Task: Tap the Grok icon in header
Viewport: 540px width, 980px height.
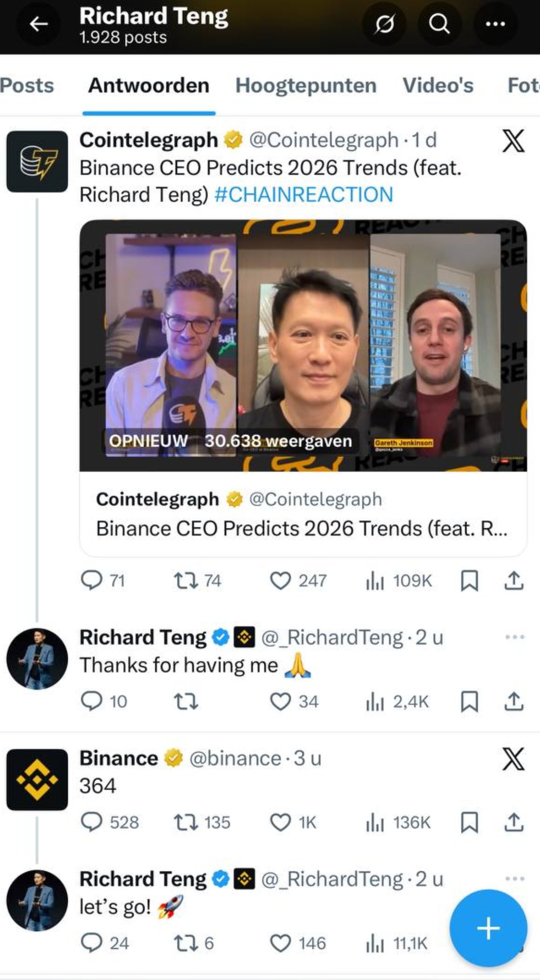Action: coord(384,24)
